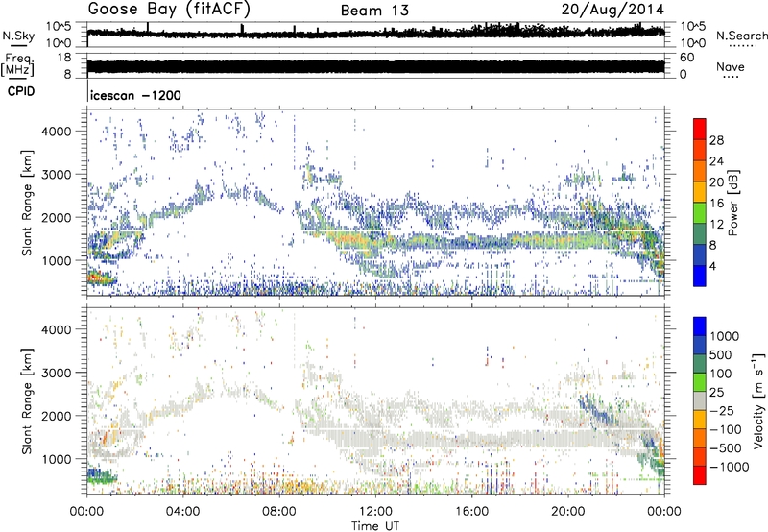Click the 'Time UT' axis label
This screenshot has height=532, width=768.
point(375,525)
